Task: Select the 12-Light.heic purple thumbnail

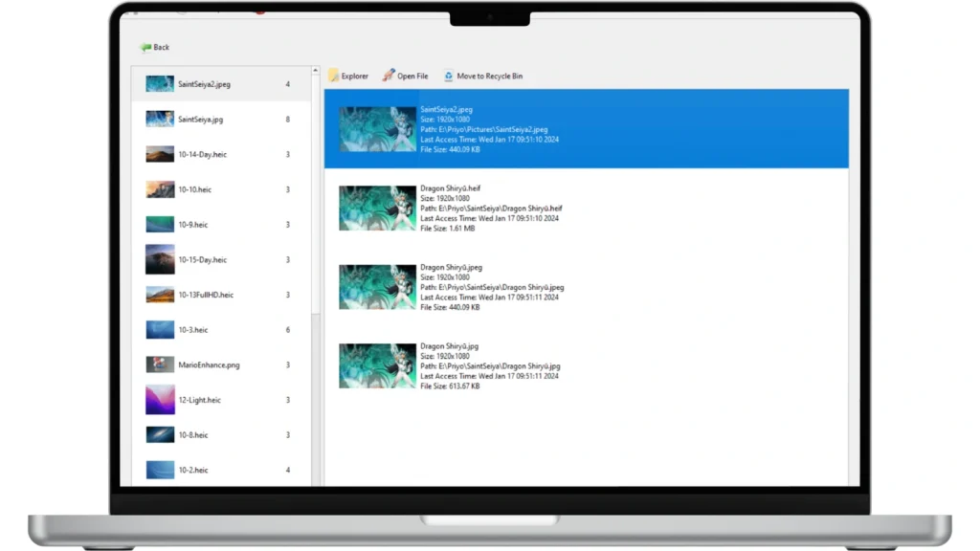Action: tap(159, 400)
